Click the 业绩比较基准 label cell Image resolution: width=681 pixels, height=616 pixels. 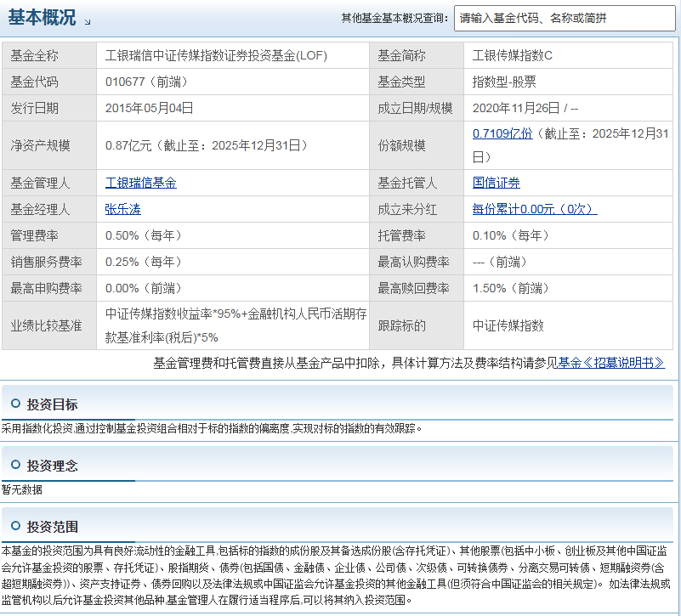click(x=49, y=325)
